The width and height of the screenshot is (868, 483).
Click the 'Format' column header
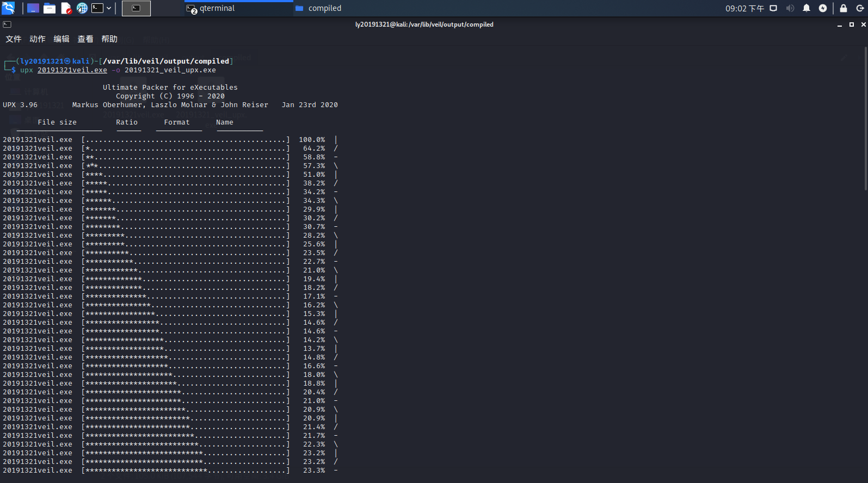click(177, 122)
